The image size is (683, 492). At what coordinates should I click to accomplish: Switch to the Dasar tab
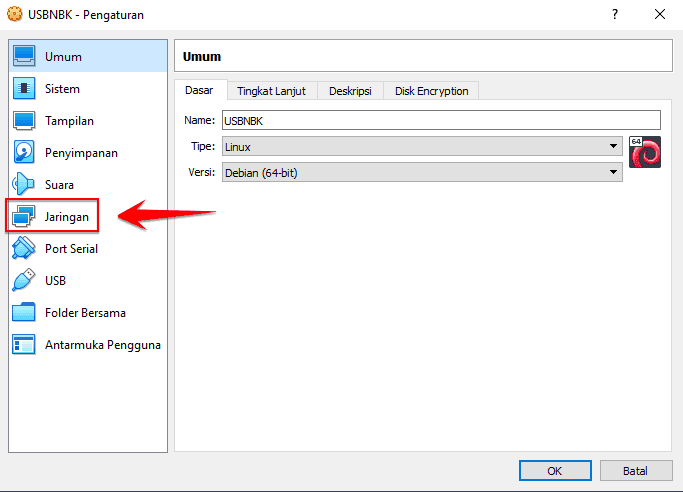(x=199, y=90)
